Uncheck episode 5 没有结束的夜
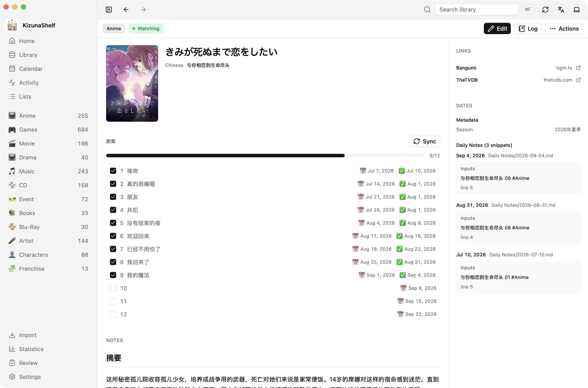 [113, 223]
